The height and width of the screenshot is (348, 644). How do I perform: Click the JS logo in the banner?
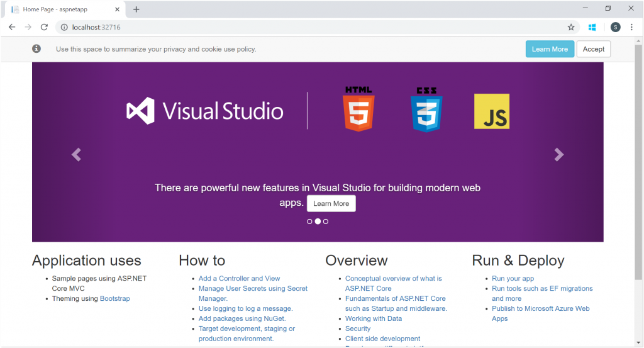pyautogui.click(x=492, y=111)
